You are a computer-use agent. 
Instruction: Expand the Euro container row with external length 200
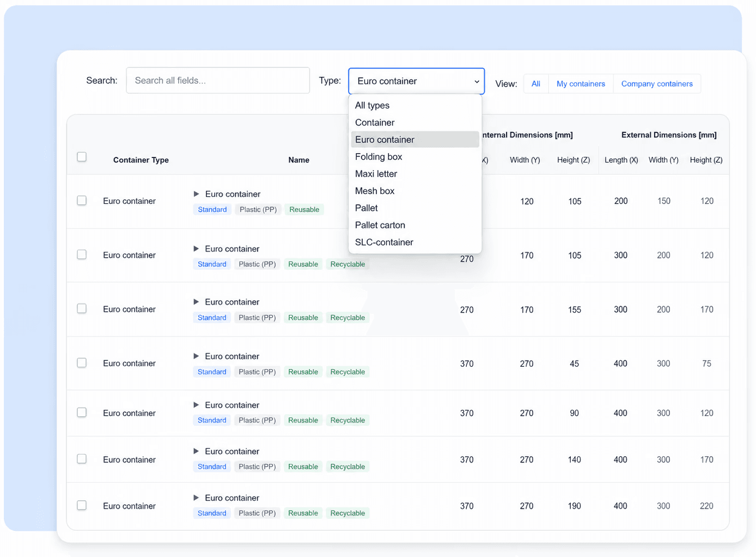(x=197, y=194)
